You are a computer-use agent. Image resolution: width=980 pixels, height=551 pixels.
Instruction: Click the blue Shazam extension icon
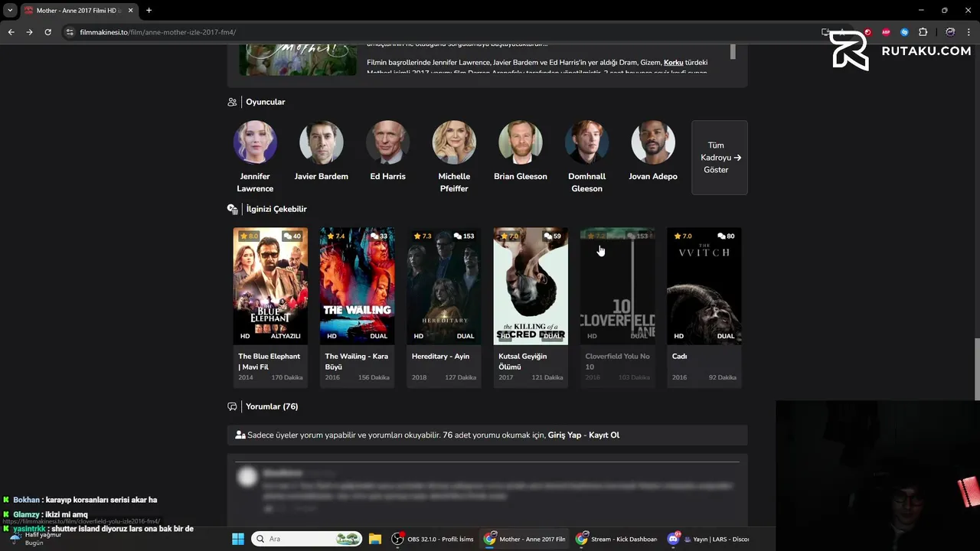point(904,32)
